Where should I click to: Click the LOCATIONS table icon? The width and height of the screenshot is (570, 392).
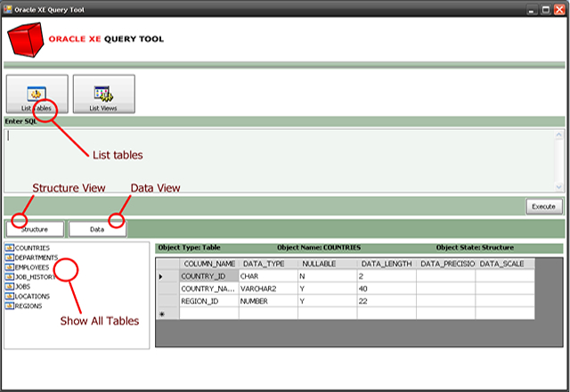click(x=10, y=297)
